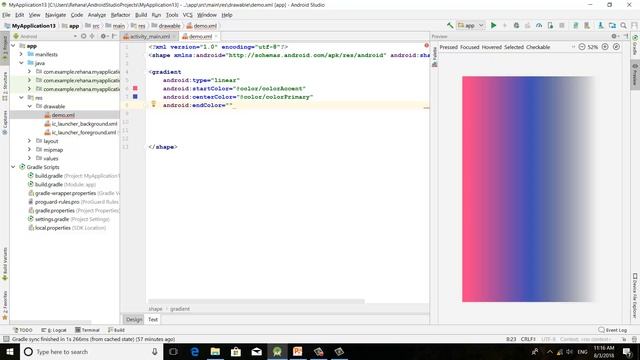The image size is (640, 360).
Task: Open the Refactor menu
Action: coord(120,15)
